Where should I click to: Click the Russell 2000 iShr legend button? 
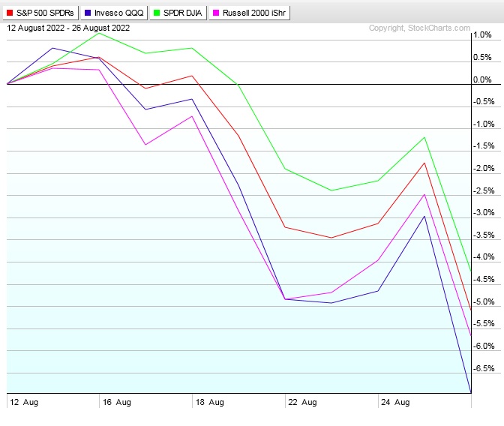coord(250,13)
